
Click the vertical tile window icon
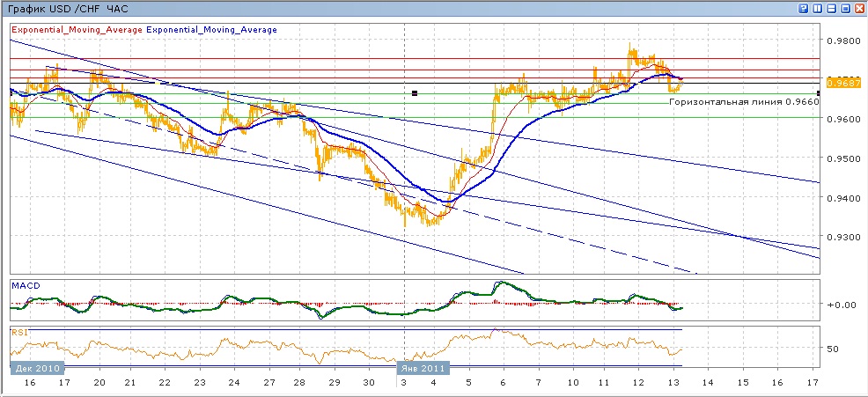tap(817, 8)
